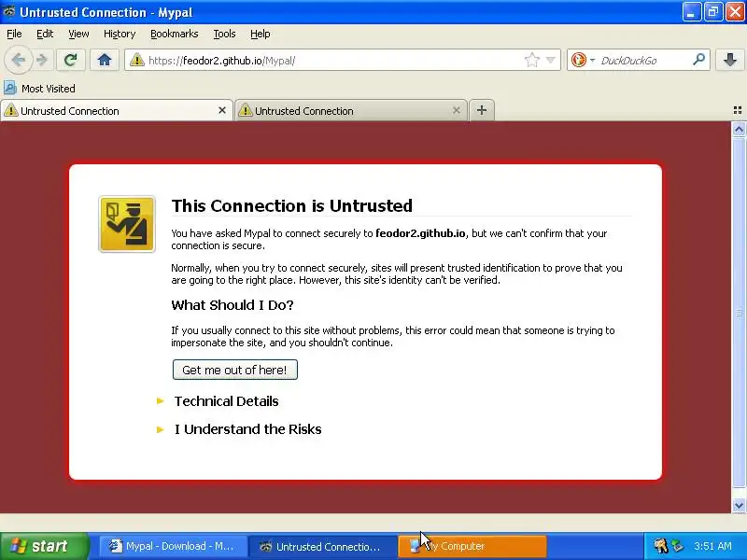Screen dimensions: 747x560
Task: Switch to My Computer taskbar window
Action: pos(472,546)
